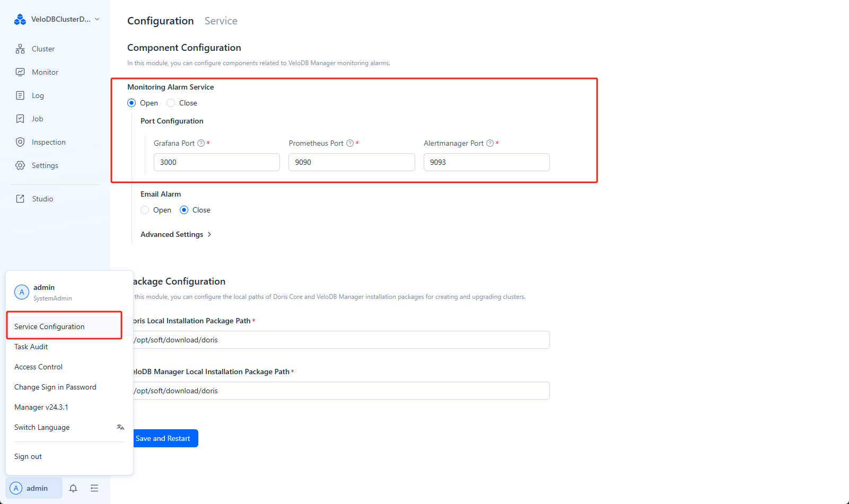Viewport: 849px width, 504px height.
Task: Open Task Audit from the admin menu
Action: tap(31, 347)
